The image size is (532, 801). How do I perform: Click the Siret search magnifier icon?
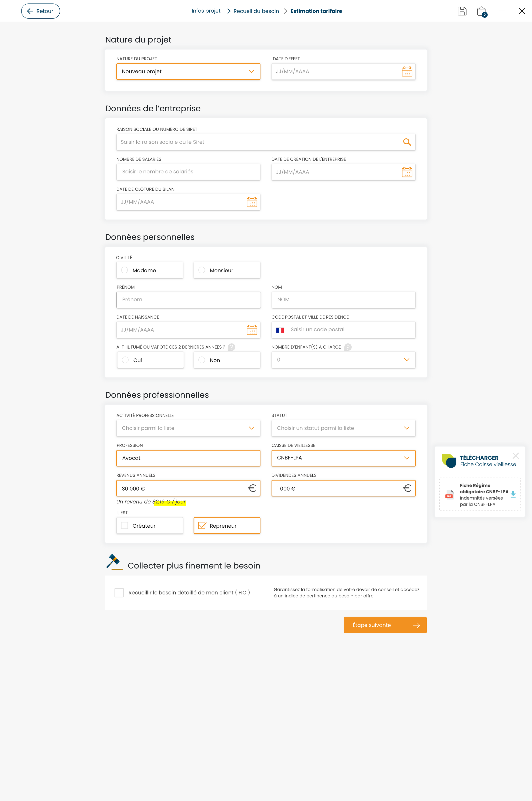pyautogui.click(x=407, y=142)
